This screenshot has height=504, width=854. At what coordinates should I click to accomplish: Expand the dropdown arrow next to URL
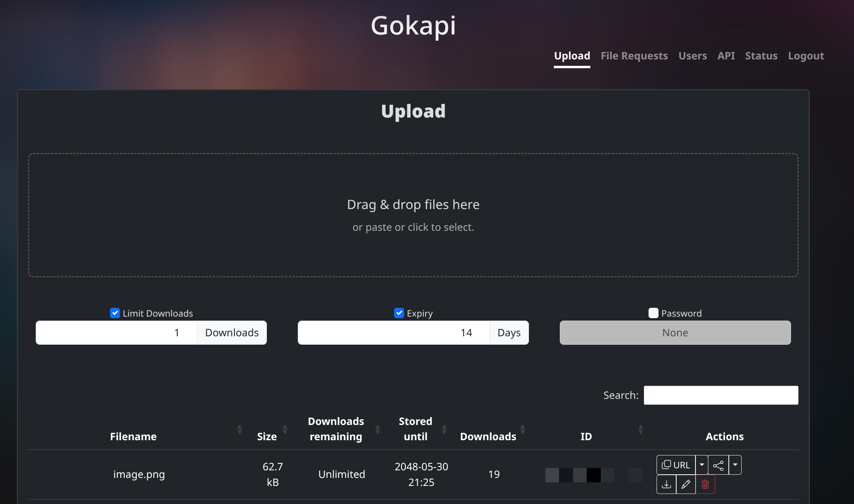coord(701,465)
